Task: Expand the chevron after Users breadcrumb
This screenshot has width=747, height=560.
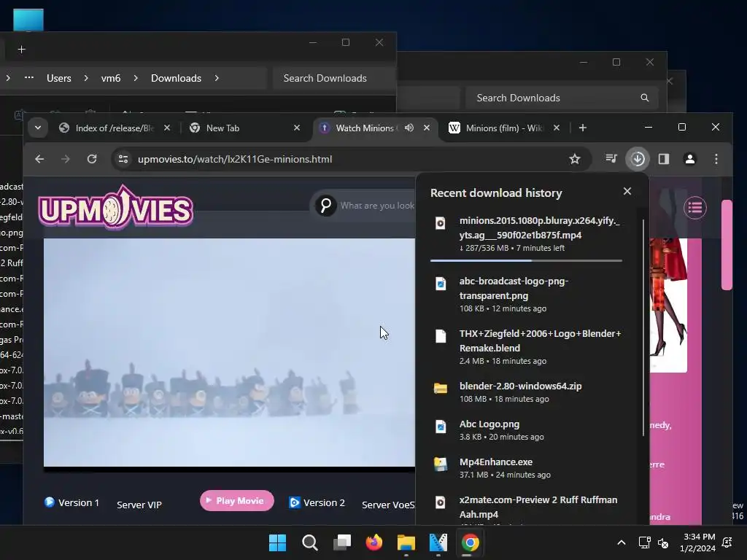Action: point(86,78)
